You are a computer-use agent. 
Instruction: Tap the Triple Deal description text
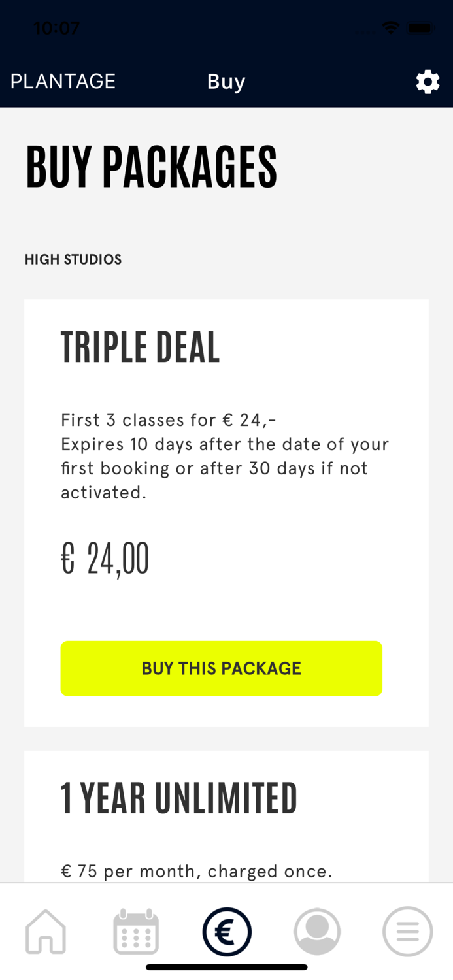pos(225,456)
